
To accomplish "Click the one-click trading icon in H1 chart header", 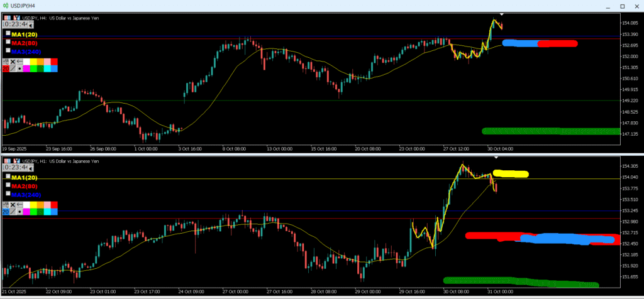I will click(x=15, y=161).
